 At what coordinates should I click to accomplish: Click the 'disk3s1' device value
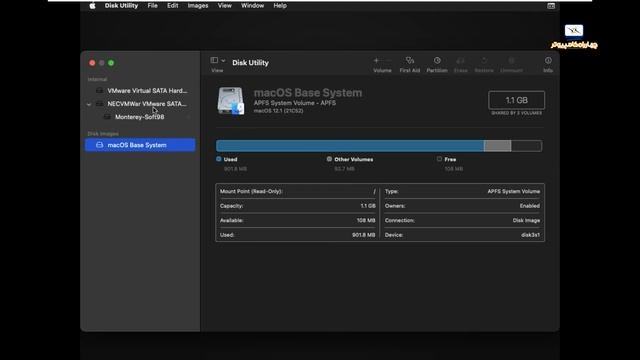[x=530, y=235]
